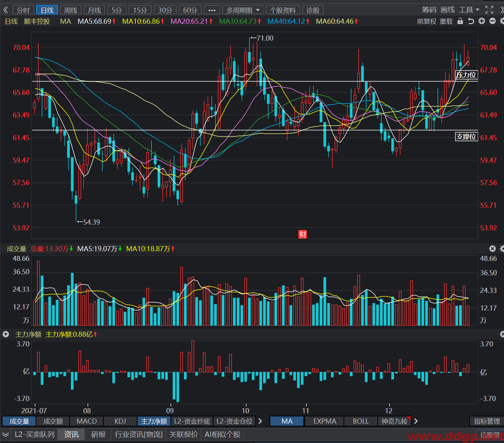Close the 成交量 volume indicator panel
Screen dimensions: 504x443
[493, 249]
